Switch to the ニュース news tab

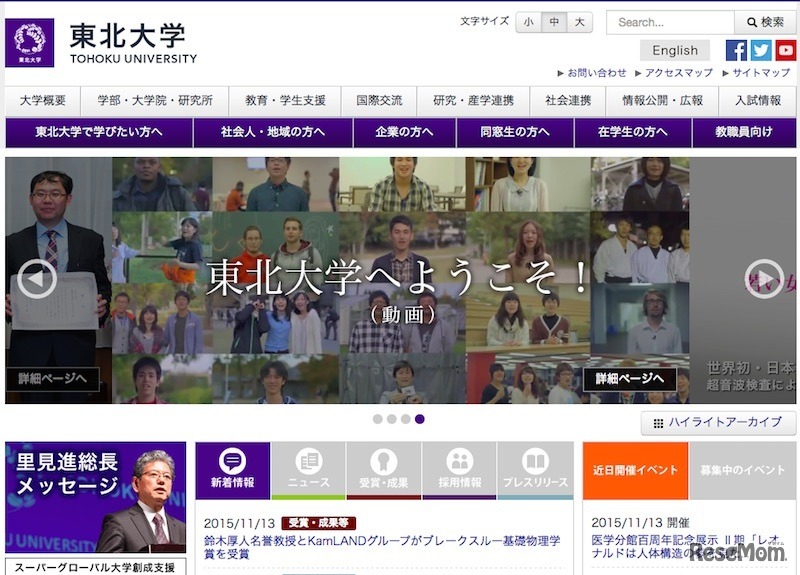click(308, 470)
